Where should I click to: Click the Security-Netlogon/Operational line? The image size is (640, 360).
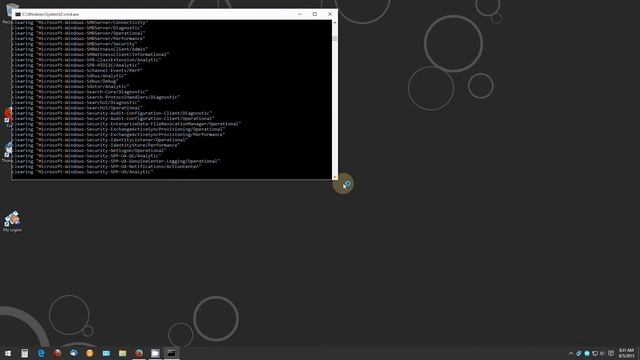pyautogui.click(x=89, y=150)
